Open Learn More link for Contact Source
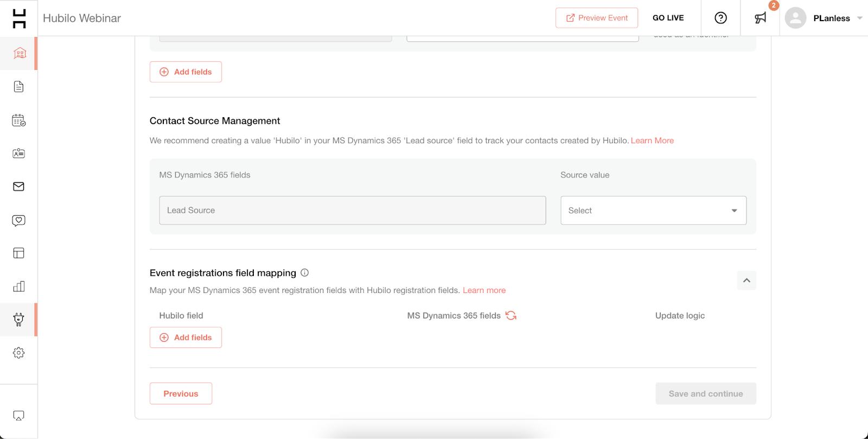 652,141
